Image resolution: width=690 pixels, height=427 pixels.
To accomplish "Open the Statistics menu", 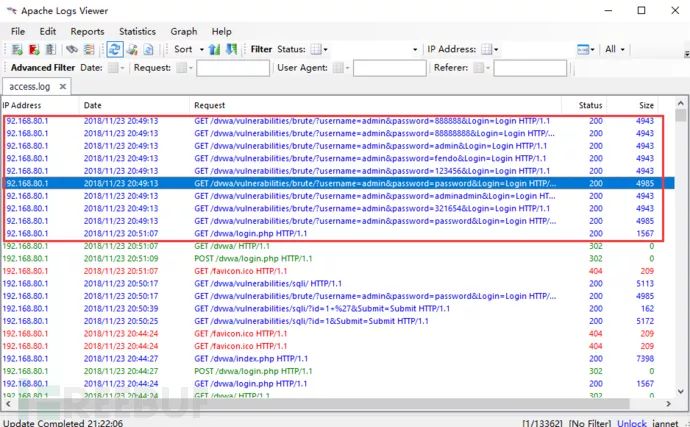I will pos(137,32).
